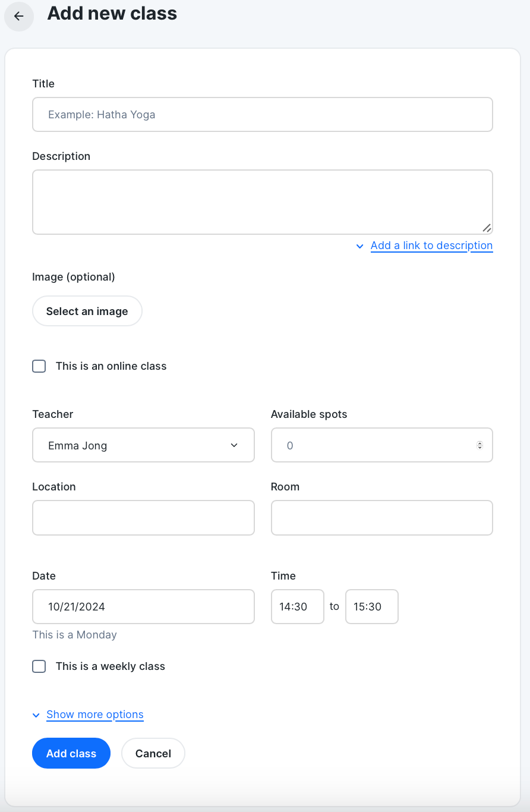
Task: Enable the online class checkbox
Action: [x=39, y=366]
